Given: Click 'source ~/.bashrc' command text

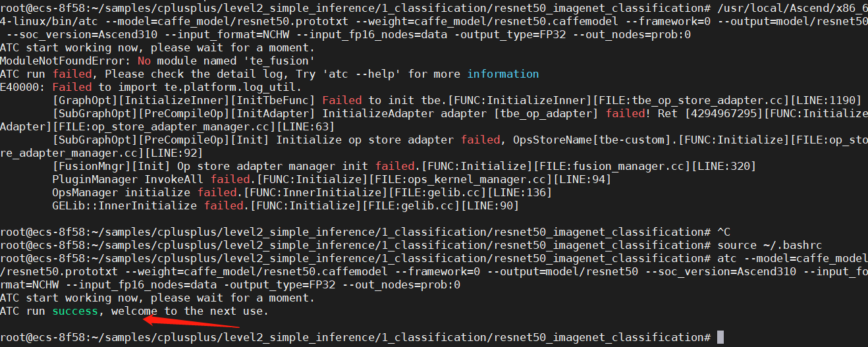Looking at the screenshot, I should [x=770, y=245].
